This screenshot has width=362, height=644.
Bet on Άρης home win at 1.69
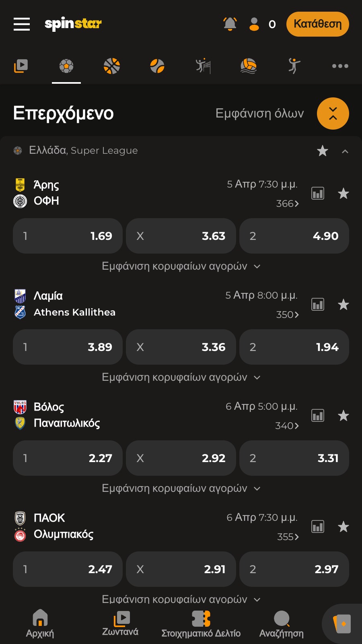68,236
